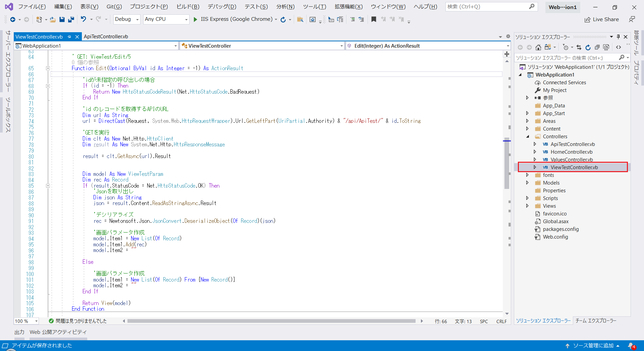Screen dimensions: 644x351
Task: Undo the last edit via toolbar icon
Action: pos(84,19)
